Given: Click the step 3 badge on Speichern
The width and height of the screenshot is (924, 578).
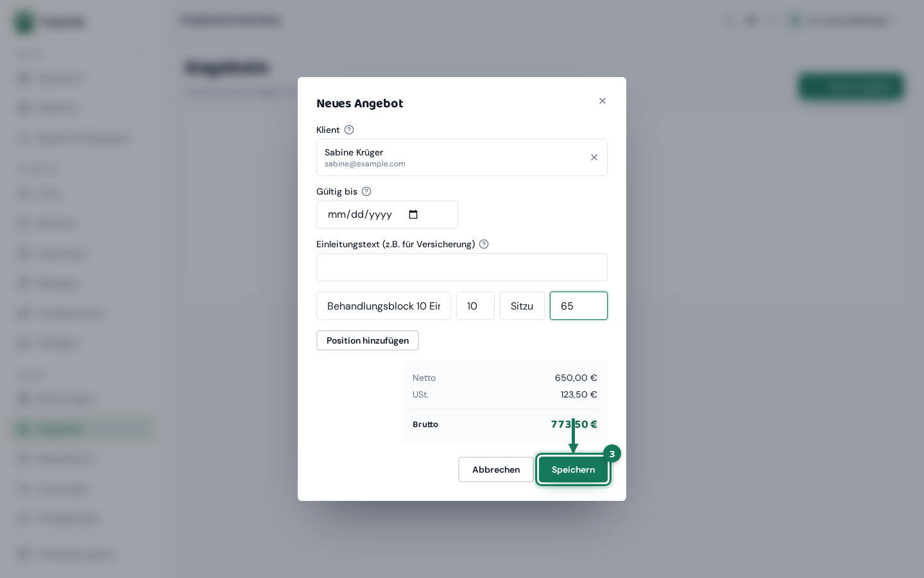Looking at the screenshot, I should 612,453.
